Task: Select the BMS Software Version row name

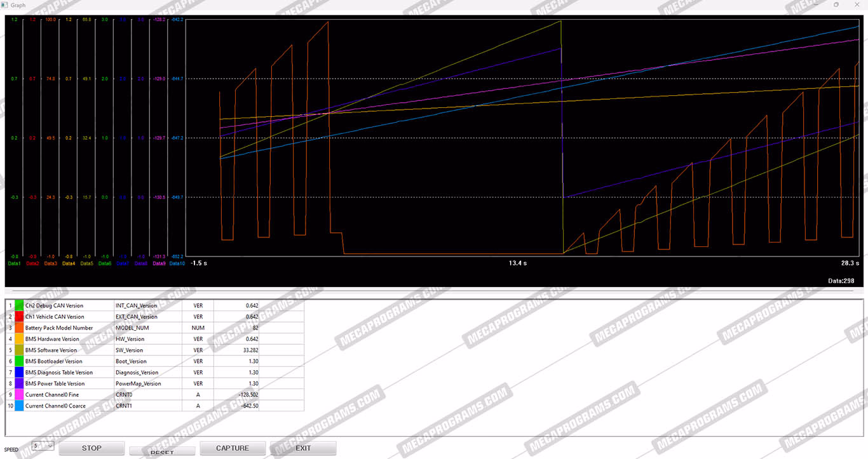Action: 51,350
